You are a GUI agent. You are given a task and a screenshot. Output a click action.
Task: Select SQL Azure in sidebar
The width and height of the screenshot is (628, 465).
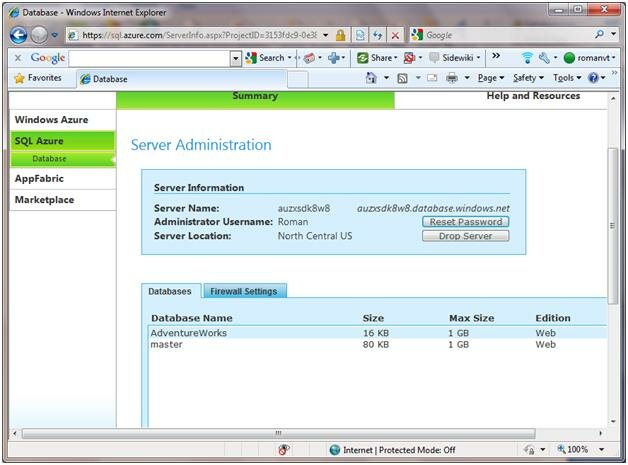coord(63,141)
